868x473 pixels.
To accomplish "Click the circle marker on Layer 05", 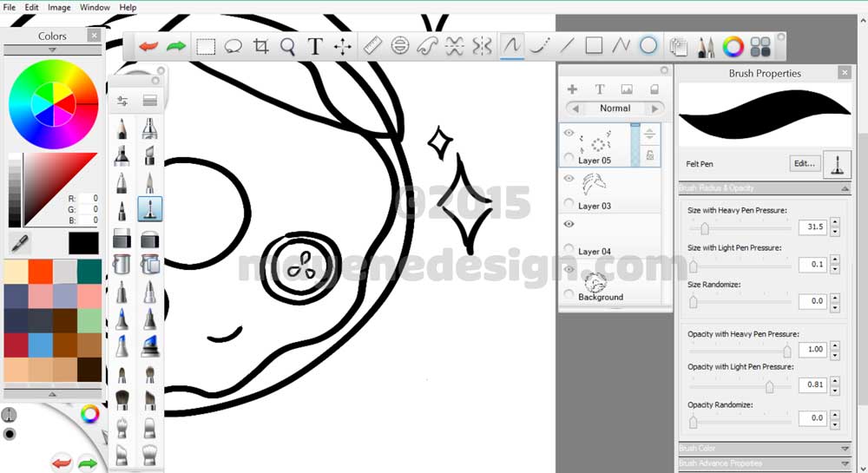I will point(569,158).
